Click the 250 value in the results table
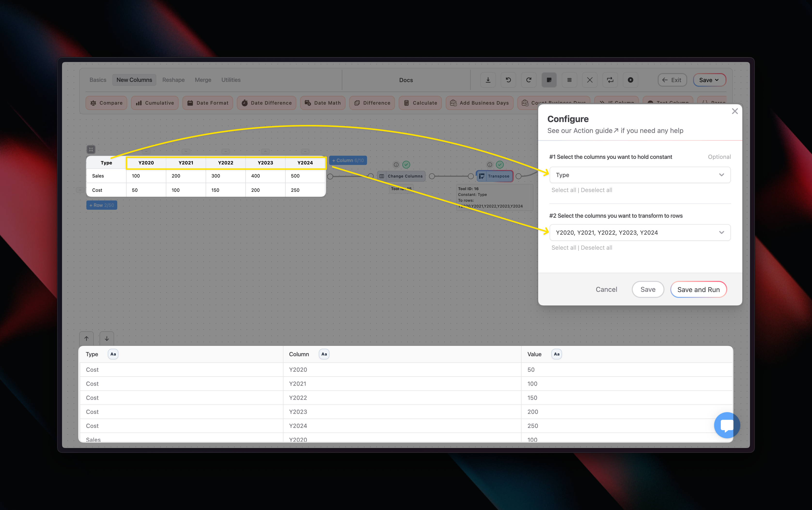812x510 pixels. point(533,426)
